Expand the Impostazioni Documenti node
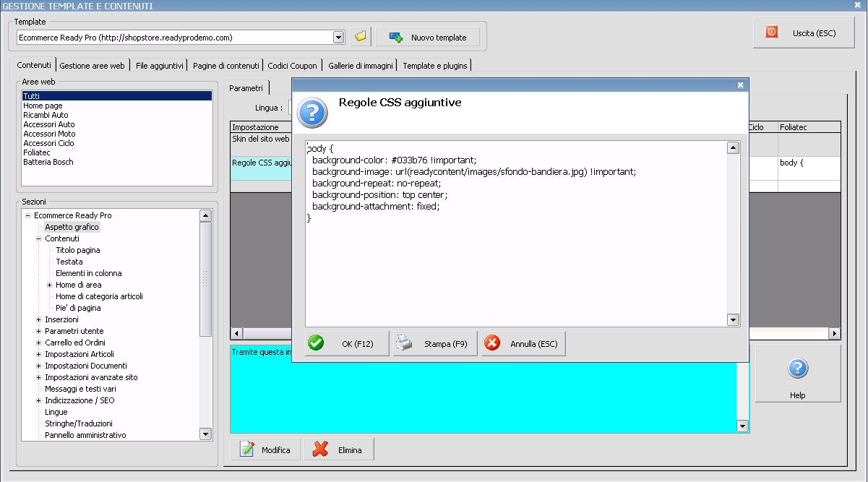868x482 pixels. coord(39,366)
